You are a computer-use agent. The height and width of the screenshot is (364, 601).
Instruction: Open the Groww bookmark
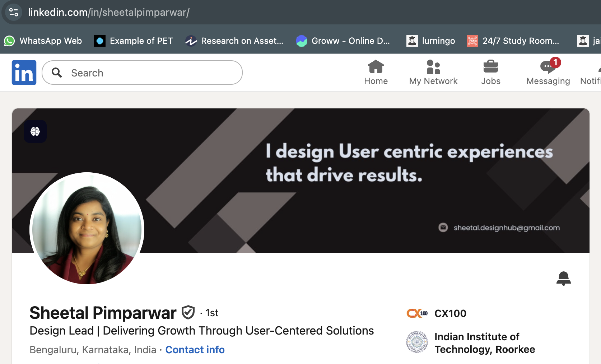[x=343, y=41]
